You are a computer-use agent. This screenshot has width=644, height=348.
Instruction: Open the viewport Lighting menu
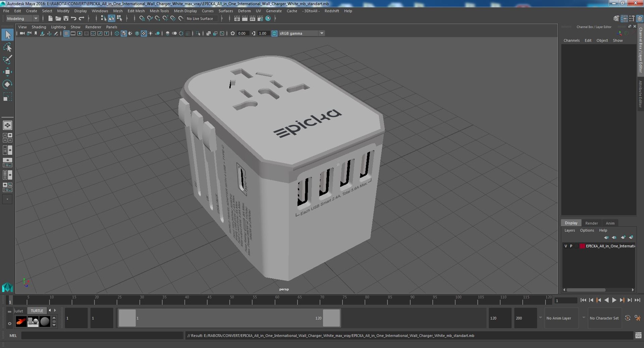[58, 27]
